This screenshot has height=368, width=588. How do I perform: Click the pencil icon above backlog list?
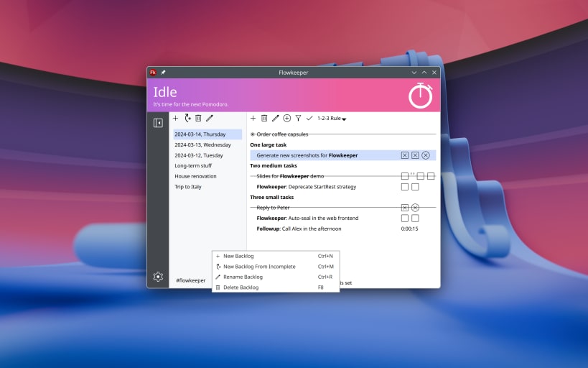(210, 119)
